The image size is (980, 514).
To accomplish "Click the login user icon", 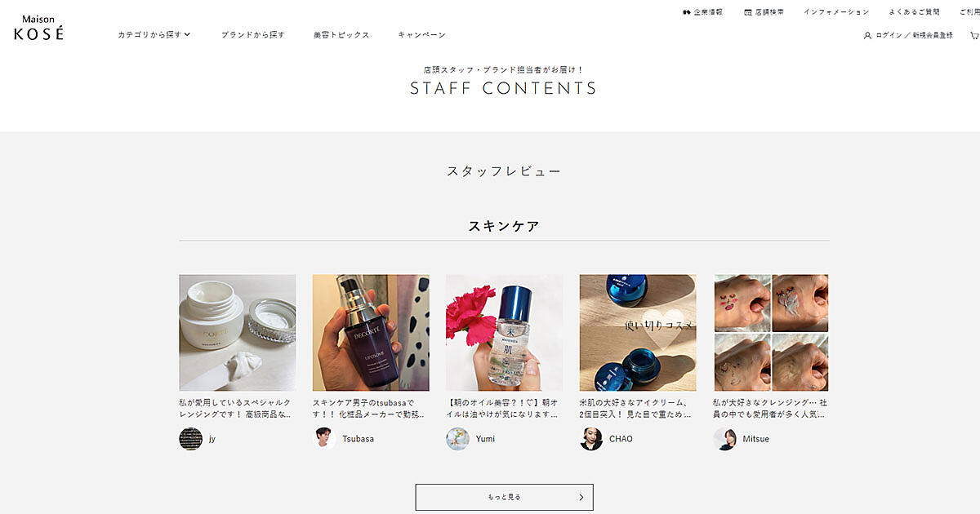I will [x=867, y=35].
